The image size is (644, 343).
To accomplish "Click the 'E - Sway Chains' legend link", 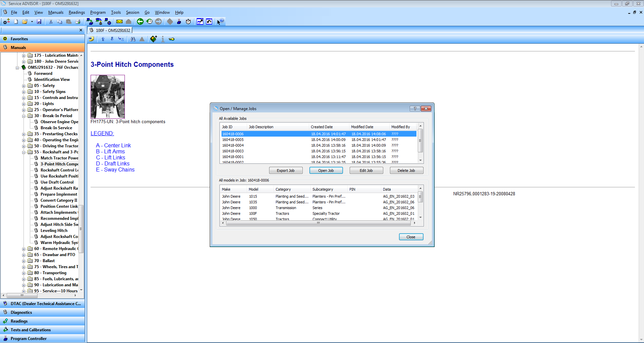I will click(x=115, y=169).
